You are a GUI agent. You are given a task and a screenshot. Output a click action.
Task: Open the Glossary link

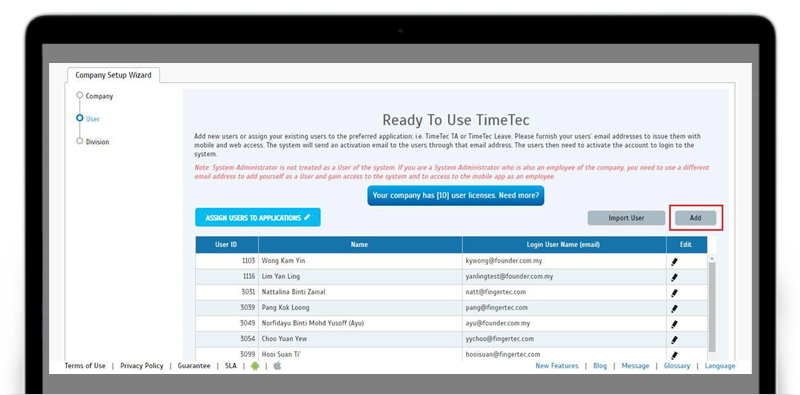coord(677,366)
